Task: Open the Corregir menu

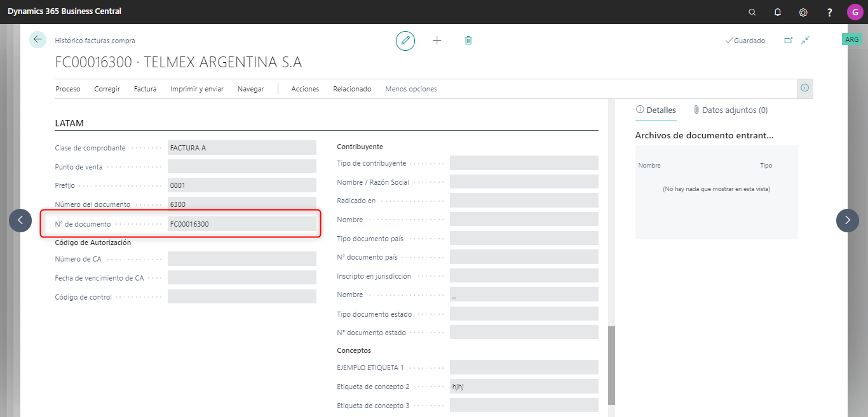Action: (x=107, y=89)
